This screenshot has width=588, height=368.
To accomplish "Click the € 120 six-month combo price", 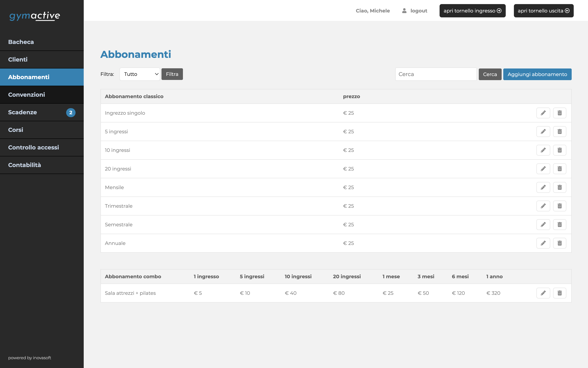I will (x=458, y=293).
